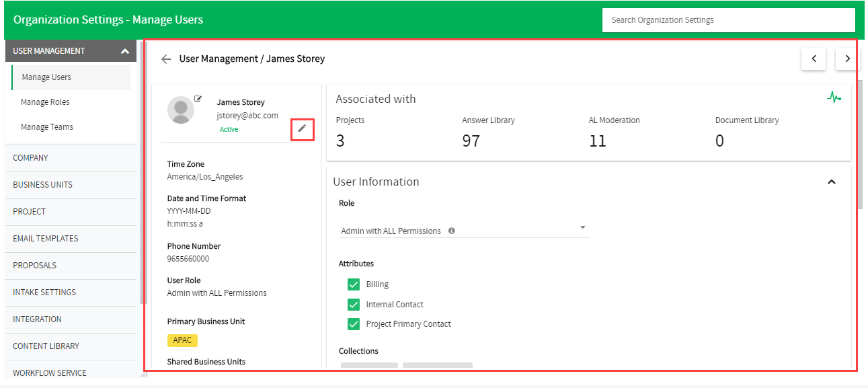Click the America/Los_Angeles time zone value
The image size is (868, 388).
[205, 177]
